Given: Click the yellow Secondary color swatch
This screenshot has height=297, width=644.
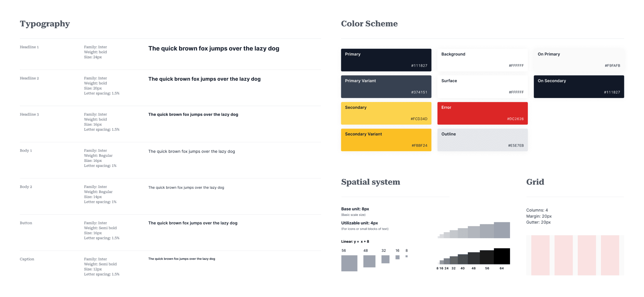Looking at the screenshot, I should (x=386, y=113).
